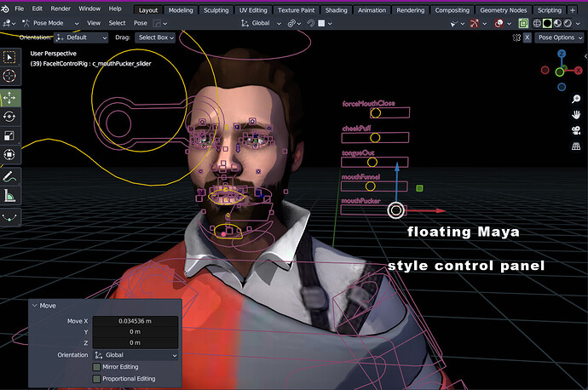
Task: Switch to rendered viewport shading
Action: coord(568,24)
